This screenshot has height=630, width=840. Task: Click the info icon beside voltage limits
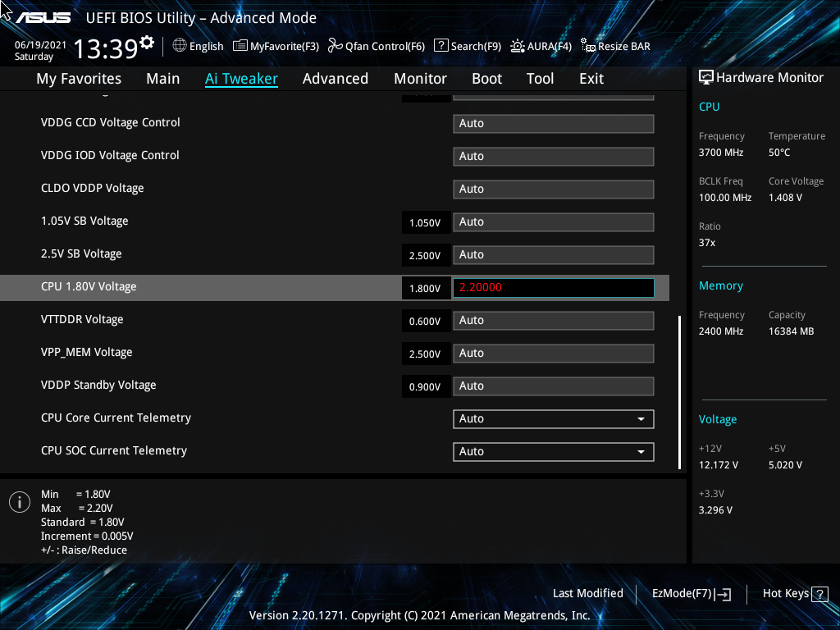pos(19,501)
